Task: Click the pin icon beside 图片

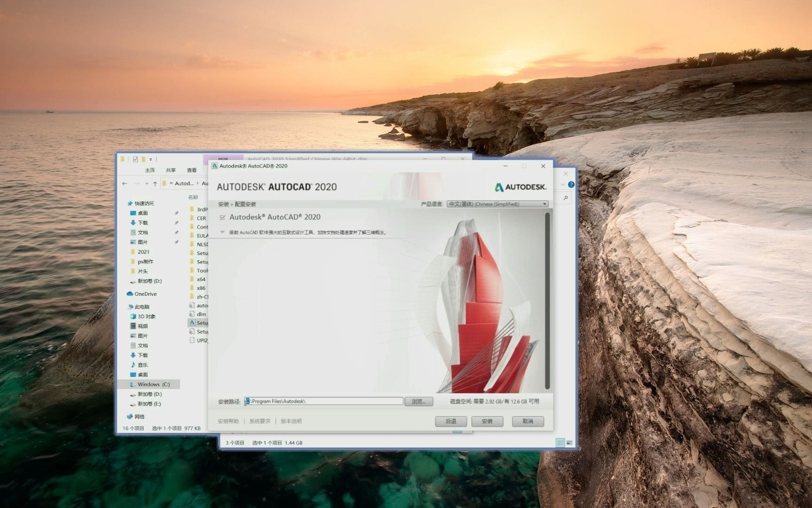Action: pyautogui.click(x=177, y=242)
